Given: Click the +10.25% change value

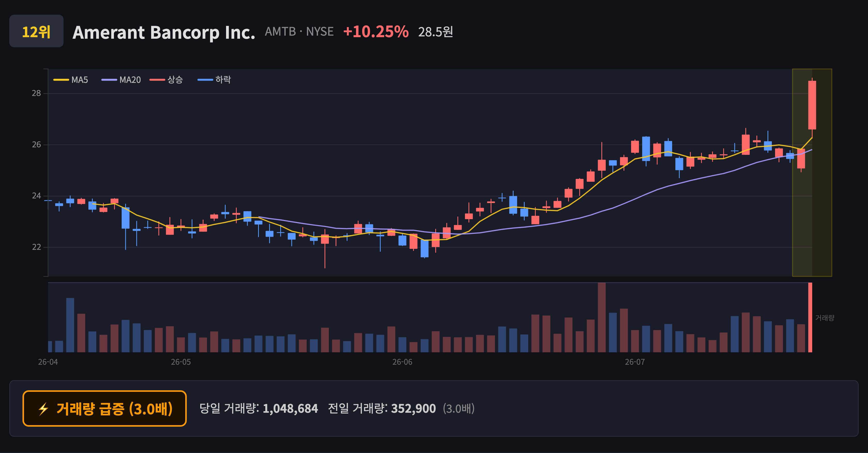Looking at the screenshot, I should pyautogui.click(x=376, y=32).
